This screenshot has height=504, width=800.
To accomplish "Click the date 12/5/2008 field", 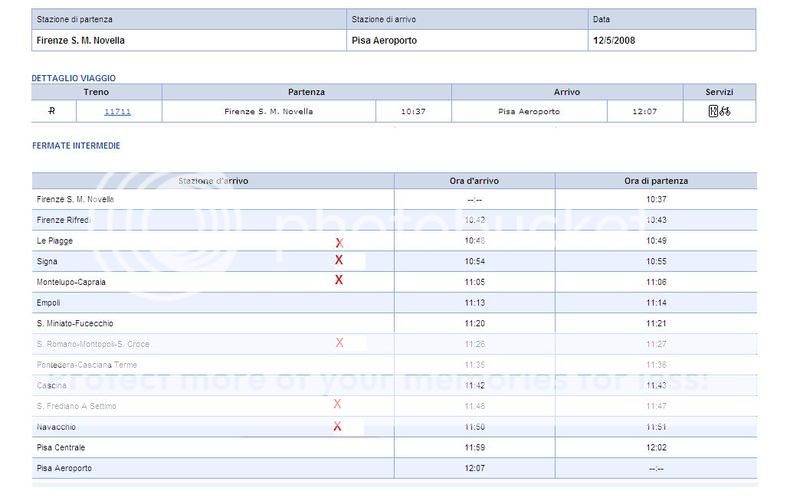I will coord(614,40).
